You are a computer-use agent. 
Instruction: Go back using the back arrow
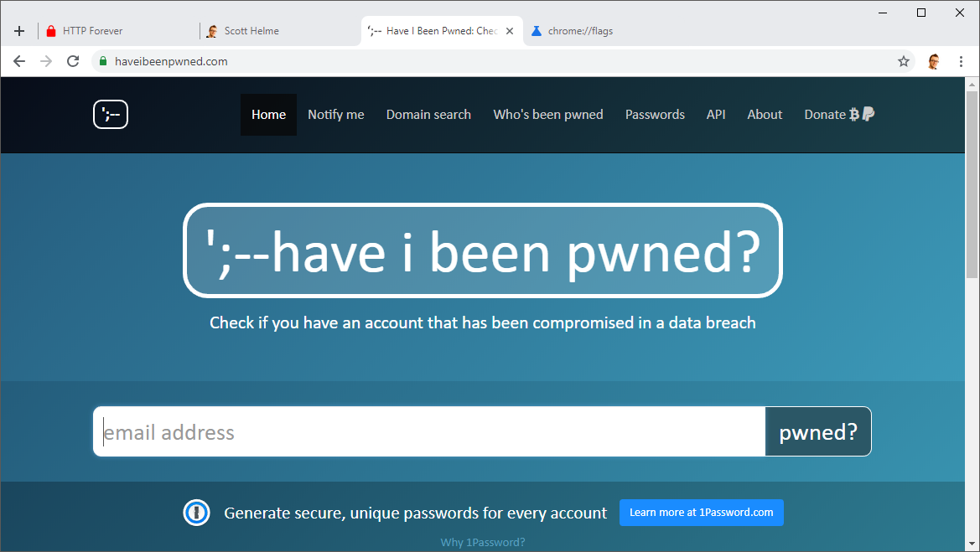[18, 60]
